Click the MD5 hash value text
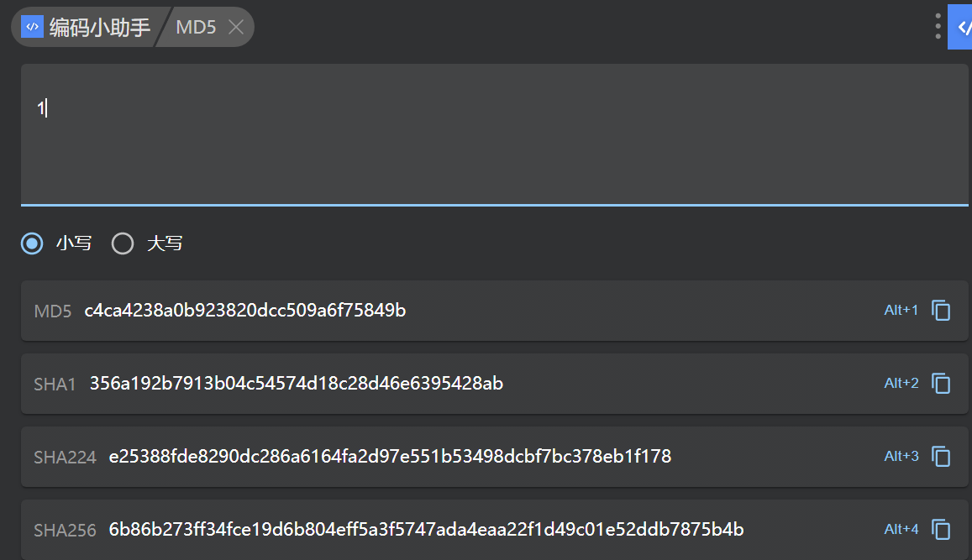This screenshot has height=560, width=972. [245, 311]
